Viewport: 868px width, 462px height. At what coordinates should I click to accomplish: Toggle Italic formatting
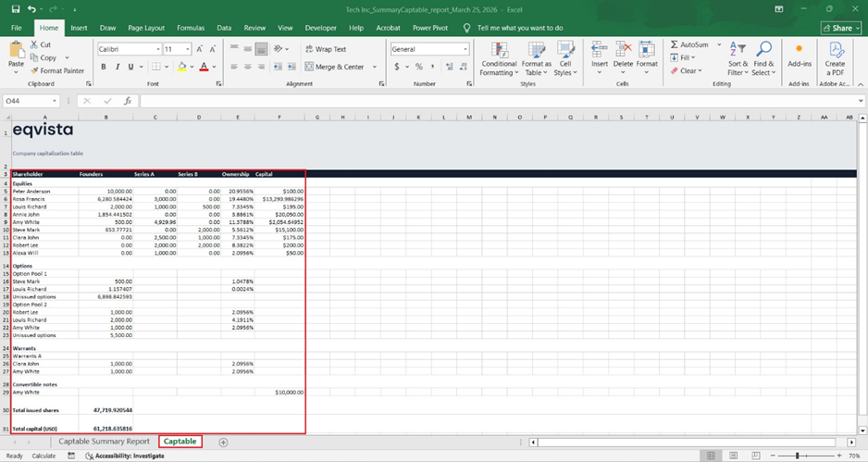(117, 67)
